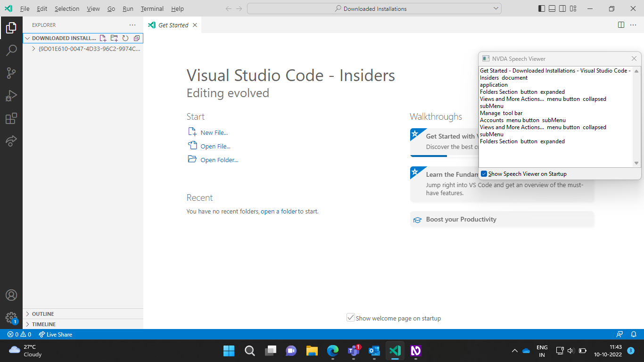644x362 pixels.
Task: Uncheck Show welcome page on startup
Action: (x=351, y=317)
